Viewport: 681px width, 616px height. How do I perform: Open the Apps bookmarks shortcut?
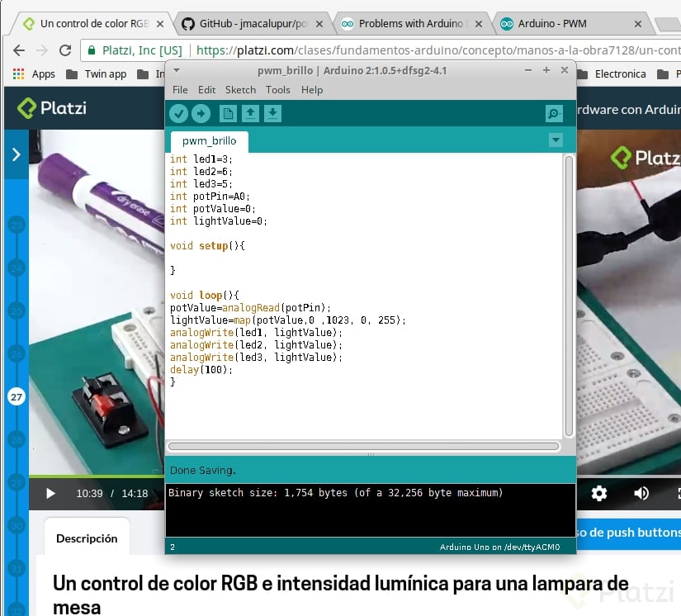point(34,73)
